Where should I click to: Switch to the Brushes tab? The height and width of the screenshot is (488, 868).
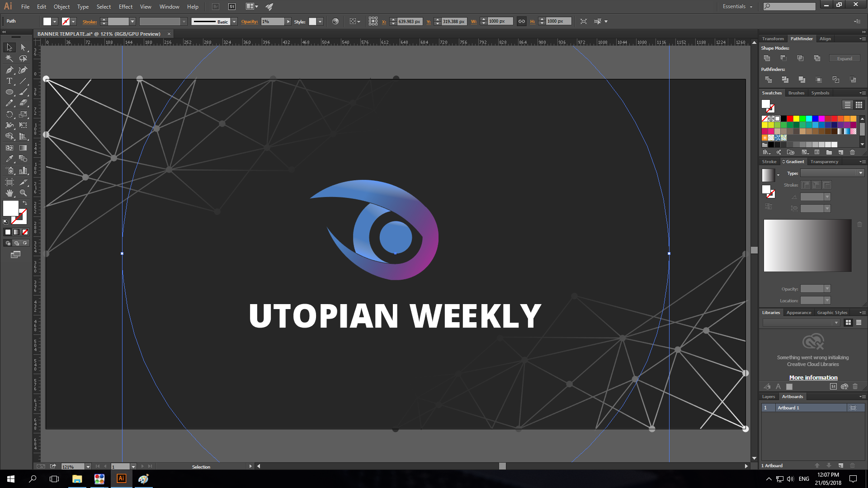tap(796, 93)
